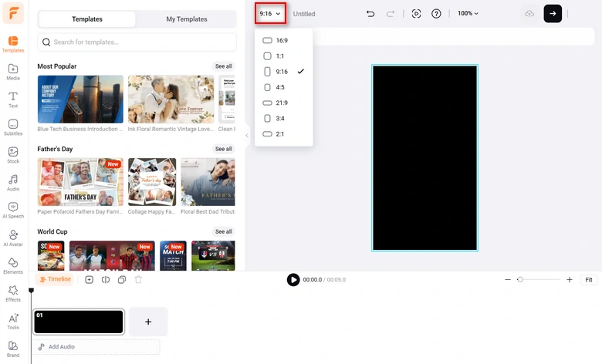Open Paper Polaroid Fathers Day template

point(80,182)
